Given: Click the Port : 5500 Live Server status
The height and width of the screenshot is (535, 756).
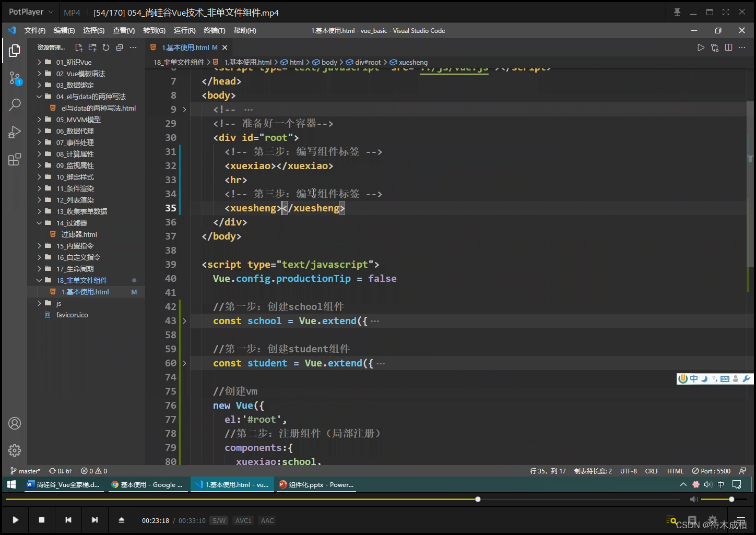Looking at the screenshot, I should 711,471.
